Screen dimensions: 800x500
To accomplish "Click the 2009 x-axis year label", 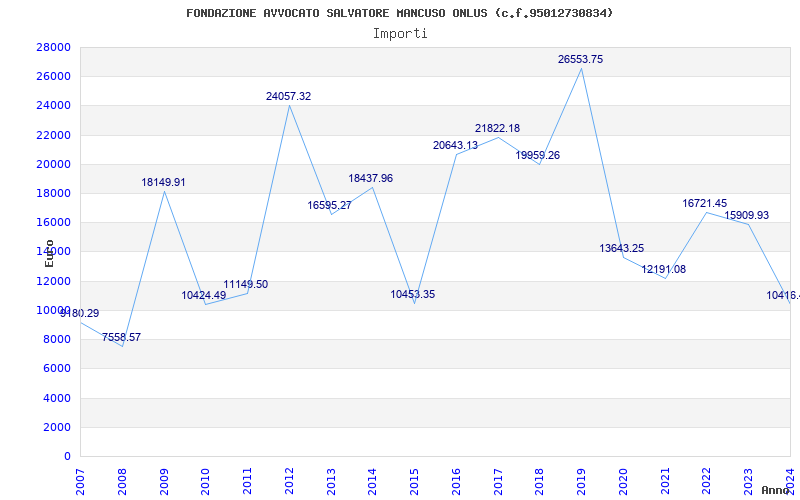I will (164, 482).
